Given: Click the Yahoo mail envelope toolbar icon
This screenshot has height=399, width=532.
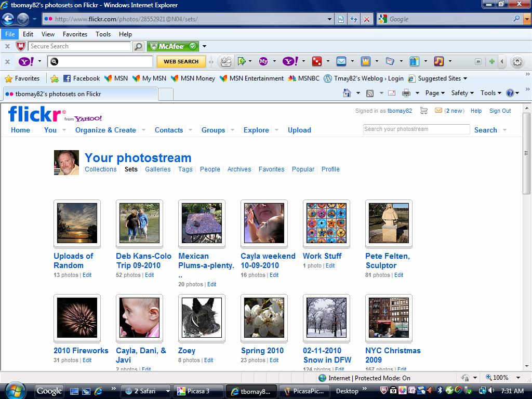Looking at the screenshot, I should pos(341,61).
